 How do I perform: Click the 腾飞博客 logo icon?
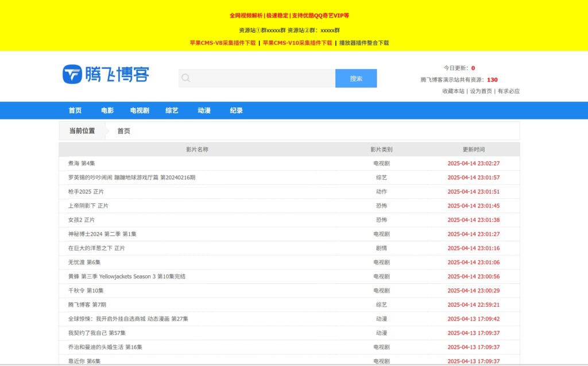coord(72,75)
